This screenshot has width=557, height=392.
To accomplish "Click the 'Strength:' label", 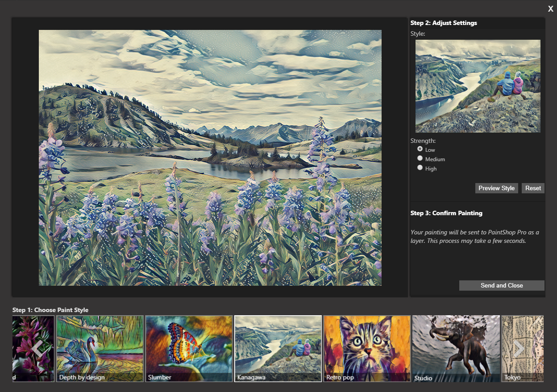I will click(423, 141).
